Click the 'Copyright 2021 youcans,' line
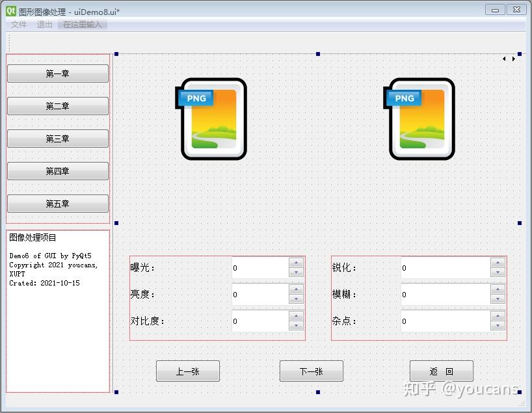The image size is (532, 413). point(53,265)
